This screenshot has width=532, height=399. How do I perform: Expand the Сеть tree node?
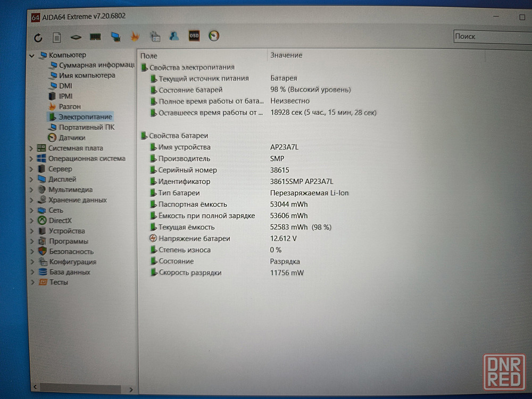click(x=31, y=210)
